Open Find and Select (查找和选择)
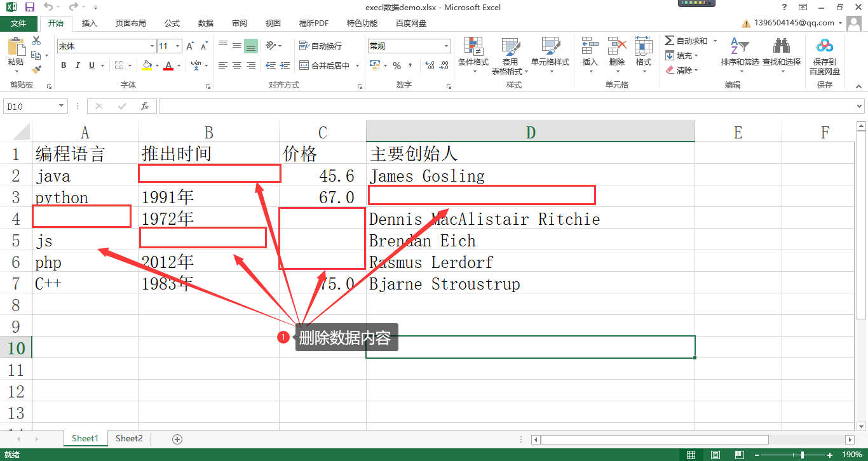868x461 pixels. 782,55
